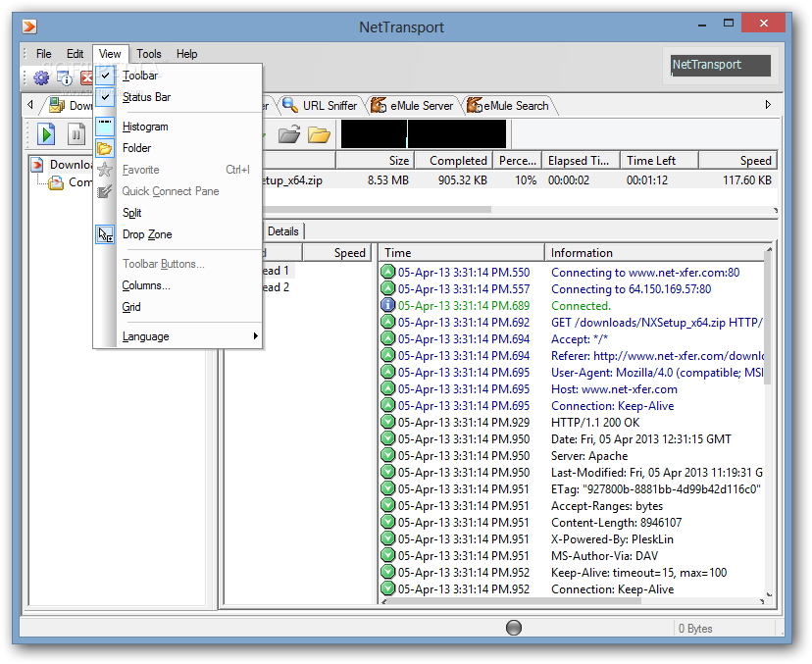Switch to the eMule Search tab
This screenshot has height=664, width=812.
pyautogui.click(x=509, y=106)
